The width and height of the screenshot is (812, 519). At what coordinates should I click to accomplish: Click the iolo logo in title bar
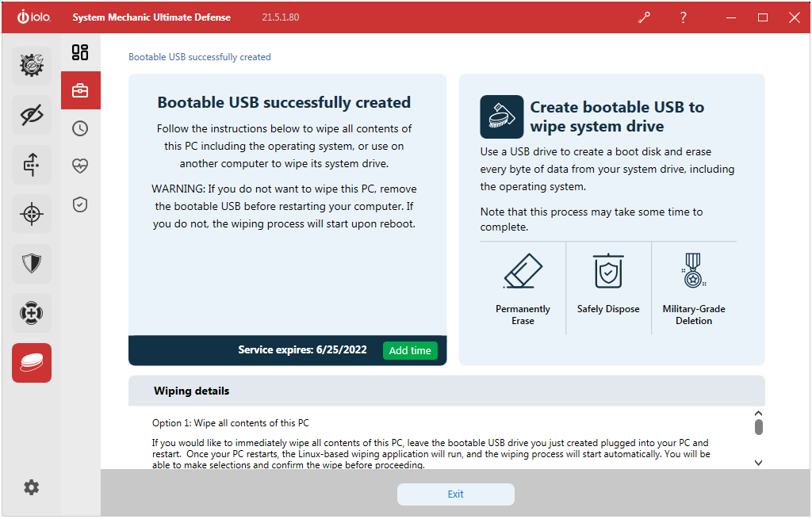point(33,17)
